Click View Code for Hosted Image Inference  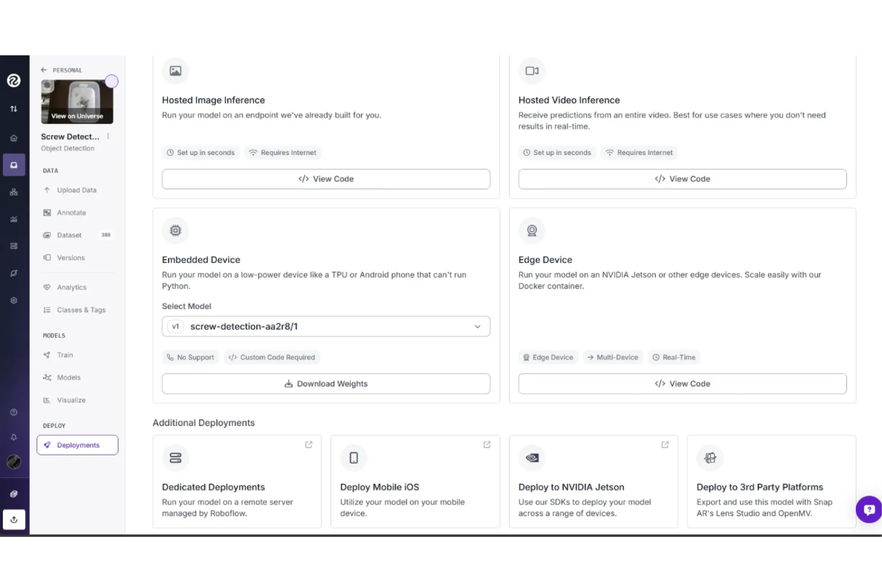point(325,179)
